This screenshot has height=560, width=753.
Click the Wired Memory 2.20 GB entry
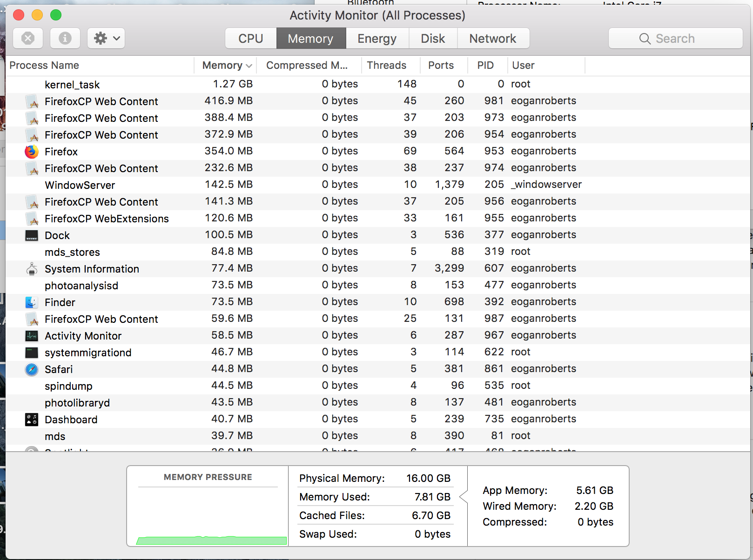(548, 506)
